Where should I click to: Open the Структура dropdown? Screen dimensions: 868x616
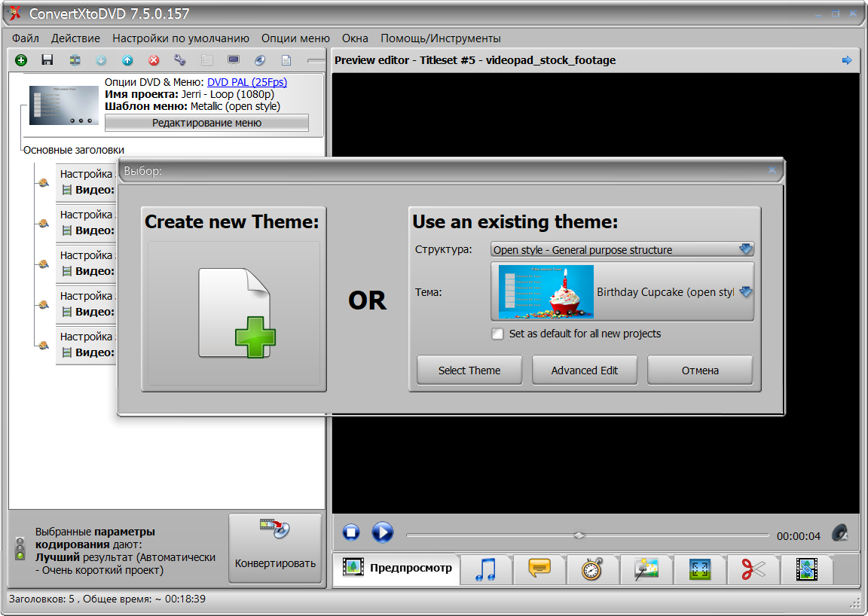tap(622, 249)
